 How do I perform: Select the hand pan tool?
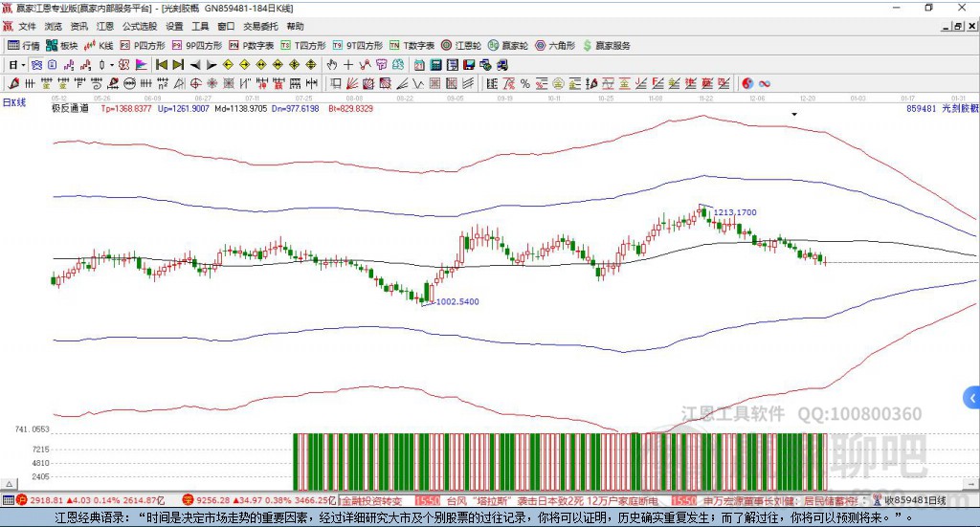tap(332, 65)
